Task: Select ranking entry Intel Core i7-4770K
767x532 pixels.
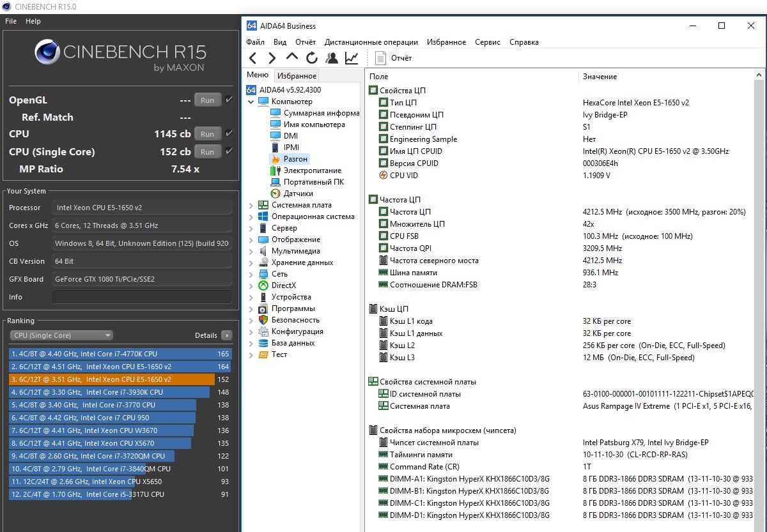Action: pyautogui.click(x=120, y=354)
